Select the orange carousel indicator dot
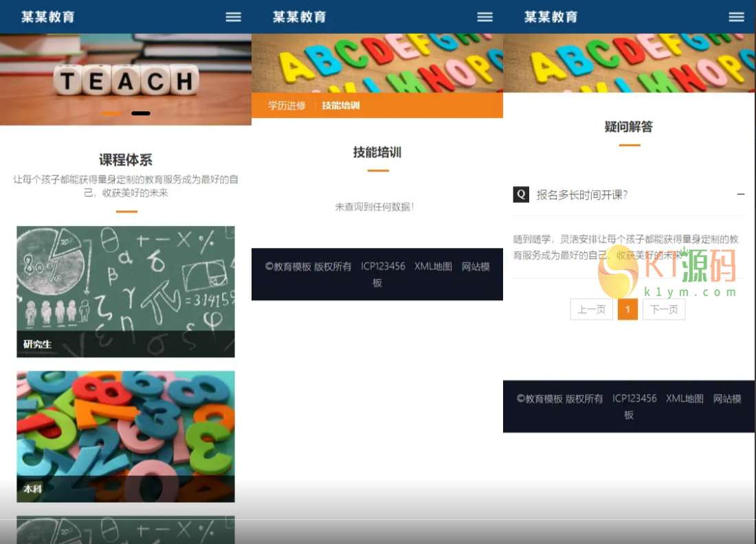 pos(111,113)
